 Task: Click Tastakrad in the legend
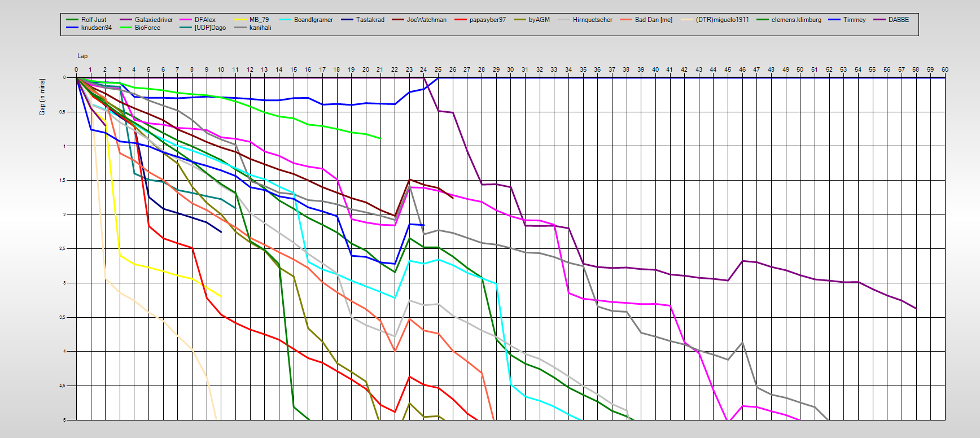click(370, 20)
